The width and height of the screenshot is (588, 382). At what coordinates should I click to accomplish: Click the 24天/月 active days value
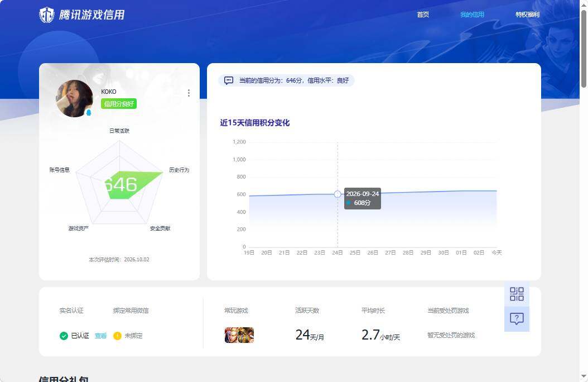(x=310, y=335)
